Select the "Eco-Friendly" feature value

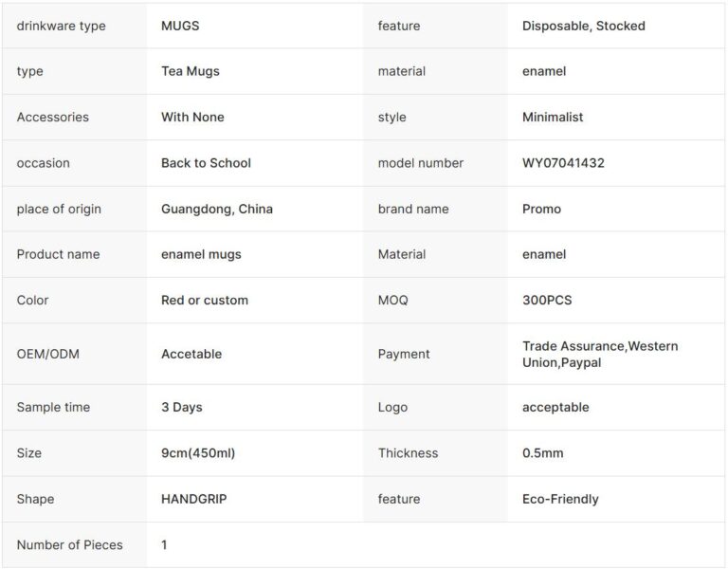click(560, 499)
